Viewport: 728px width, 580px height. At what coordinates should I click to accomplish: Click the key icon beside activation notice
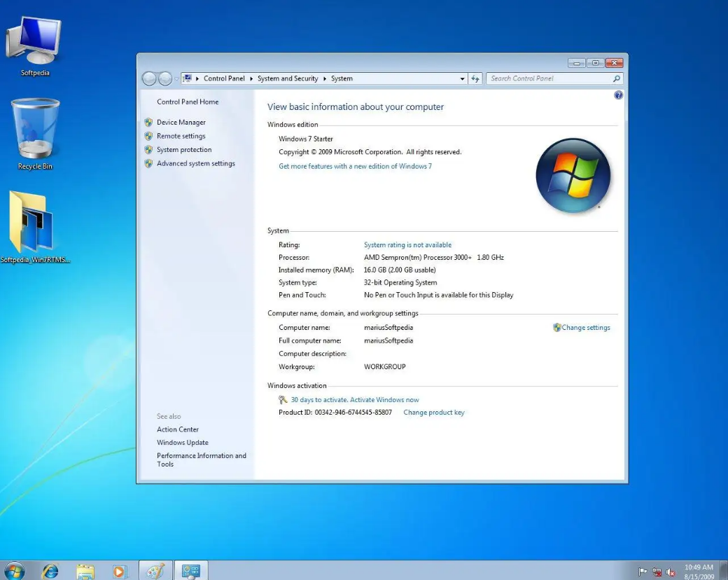[283, 400]
